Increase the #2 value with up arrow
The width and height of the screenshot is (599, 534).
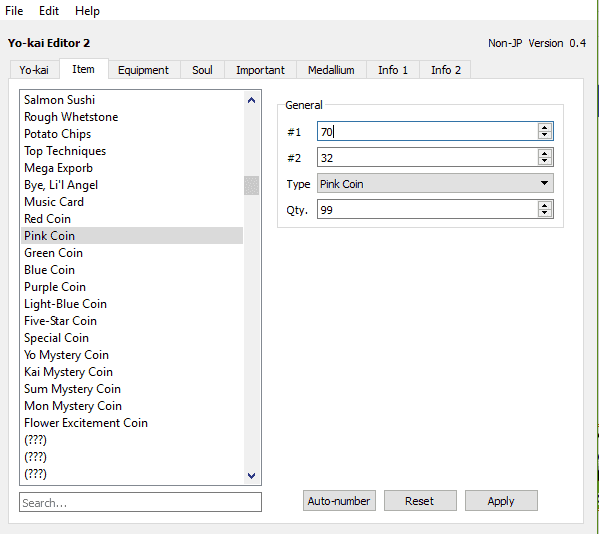tap(544, 154)
